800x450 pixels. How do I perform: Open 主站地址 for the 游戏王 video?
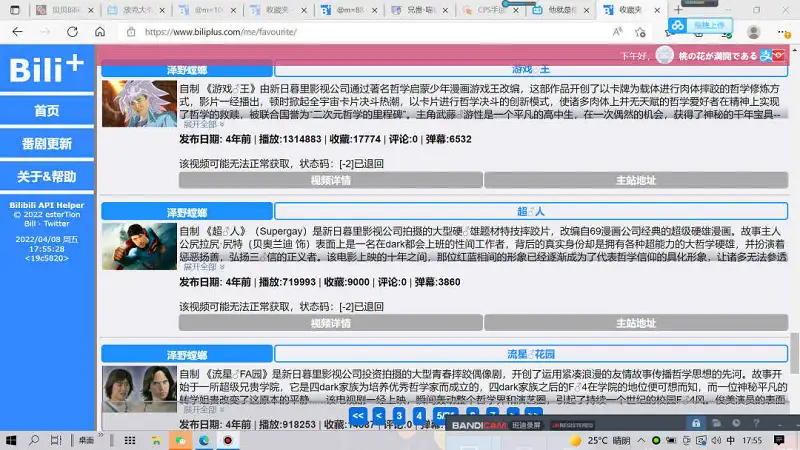coord(636,180)
